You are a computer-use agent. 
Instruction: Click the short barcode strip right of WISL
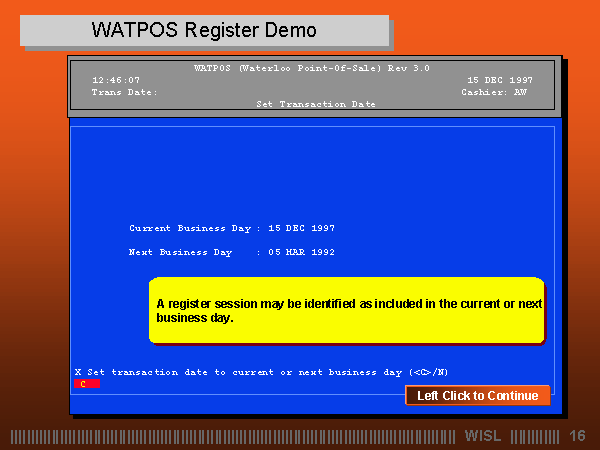tap(534, 436)
